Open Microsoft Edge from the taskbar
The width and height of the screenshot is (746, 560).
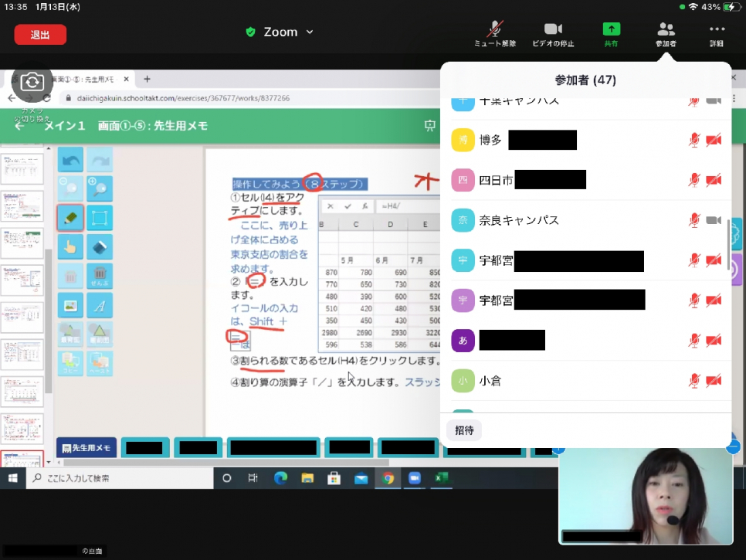(280, 478)
